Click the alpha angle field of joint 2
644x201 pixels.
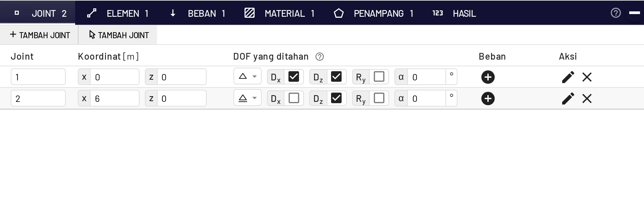coord(427,98)
